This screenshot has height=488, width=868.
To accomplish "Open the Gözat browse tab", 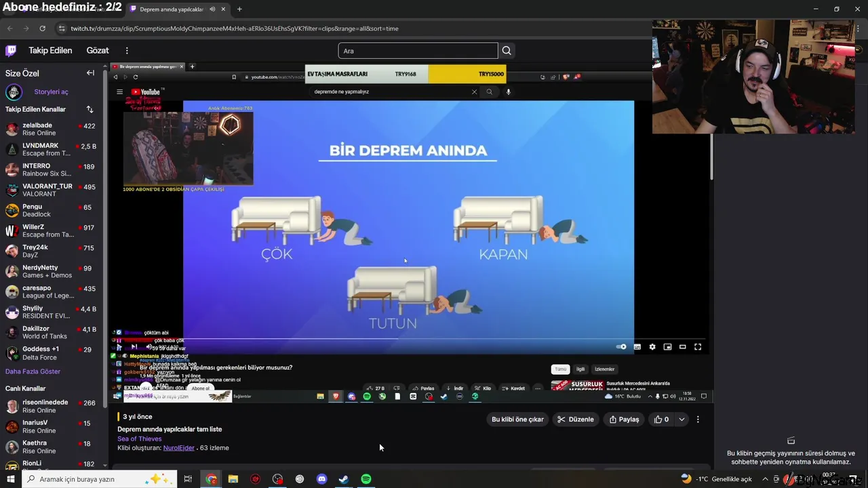I will [98, 51].
